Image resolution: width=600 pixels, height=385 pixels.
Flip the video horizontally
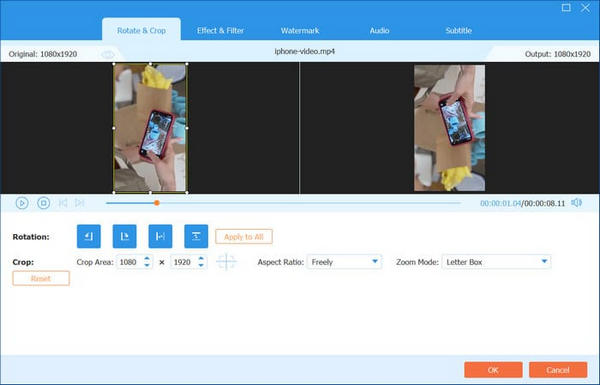[160, 236]
